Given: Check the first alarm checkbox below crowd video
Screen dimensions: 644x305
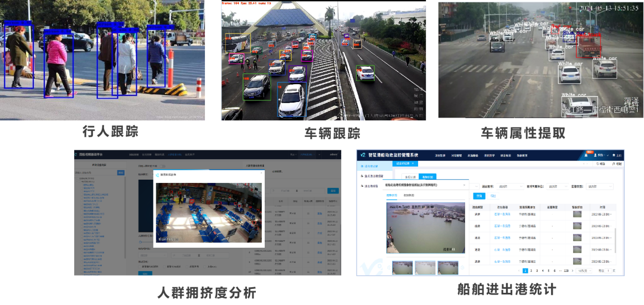Looking at the screenshot, I should [139, 266].
